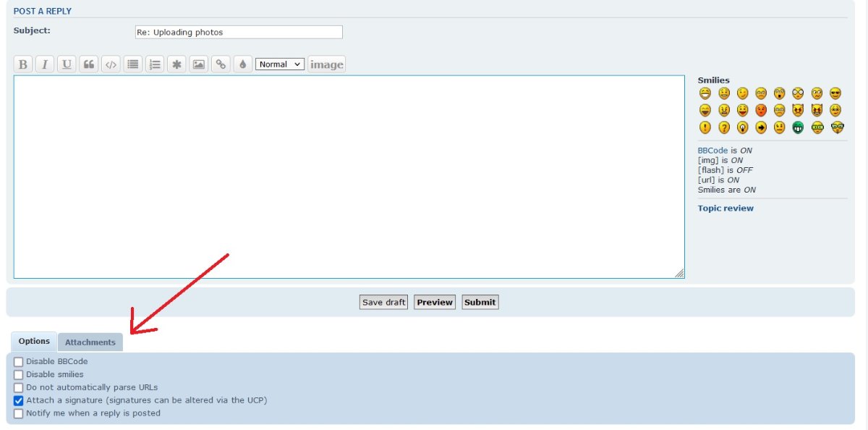Click the Subject input field
This screenshot has height=430, width=868.
pyautogui.click(x=239, y=33)
